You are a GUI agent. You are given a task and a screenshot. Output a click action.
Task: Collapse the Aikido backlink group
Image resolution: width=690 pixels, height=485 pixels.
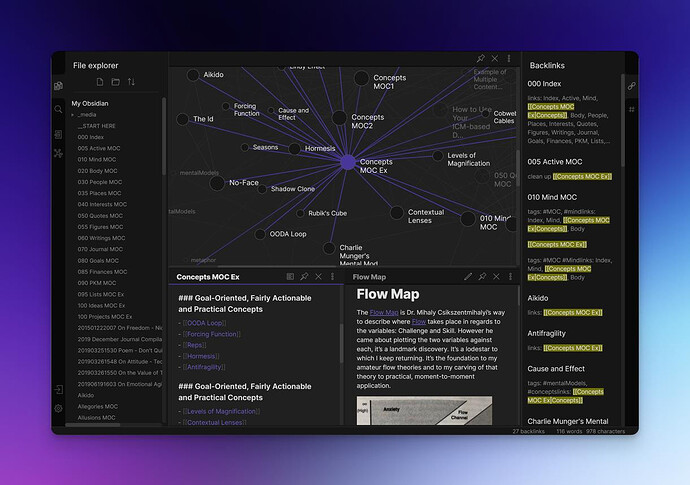tap(538, 298)
